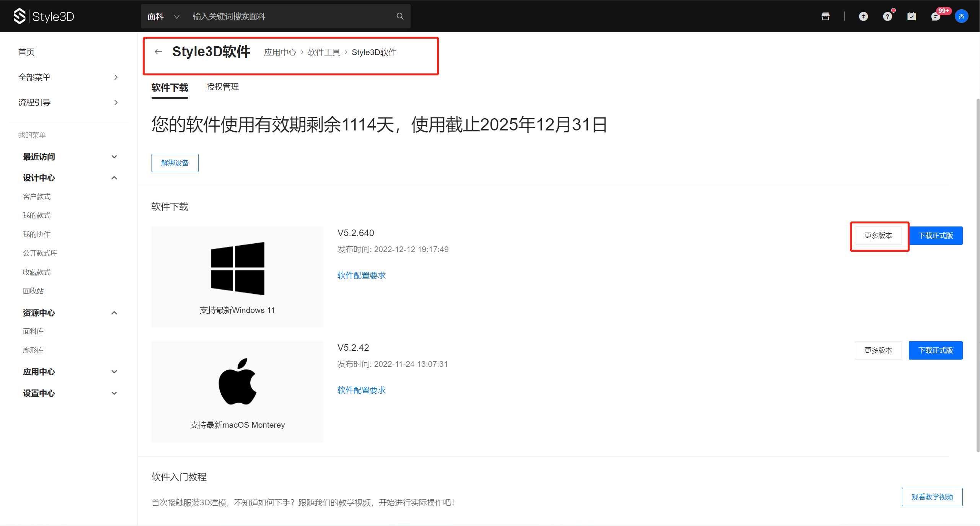Click macOS release time 2022-11-24 text

393,364
